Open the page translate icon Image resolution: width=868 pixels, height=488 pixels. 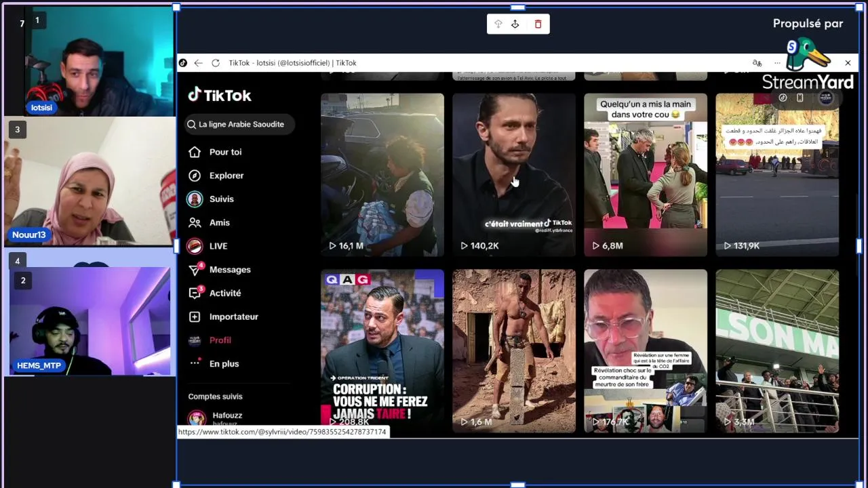coord(757,63)
